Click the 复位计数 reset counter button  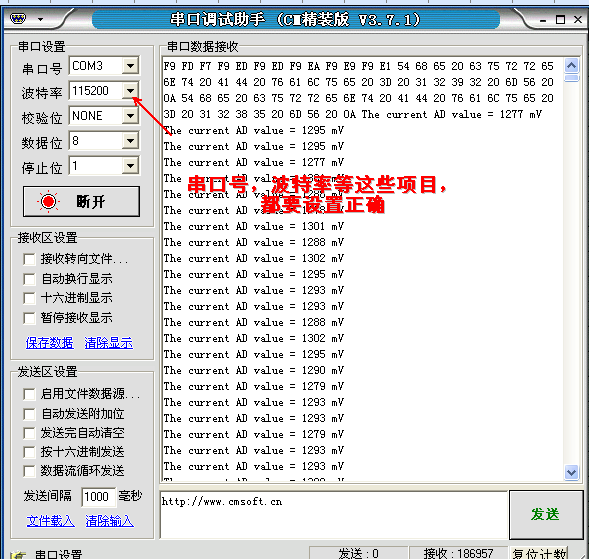[x=539, y=553]
